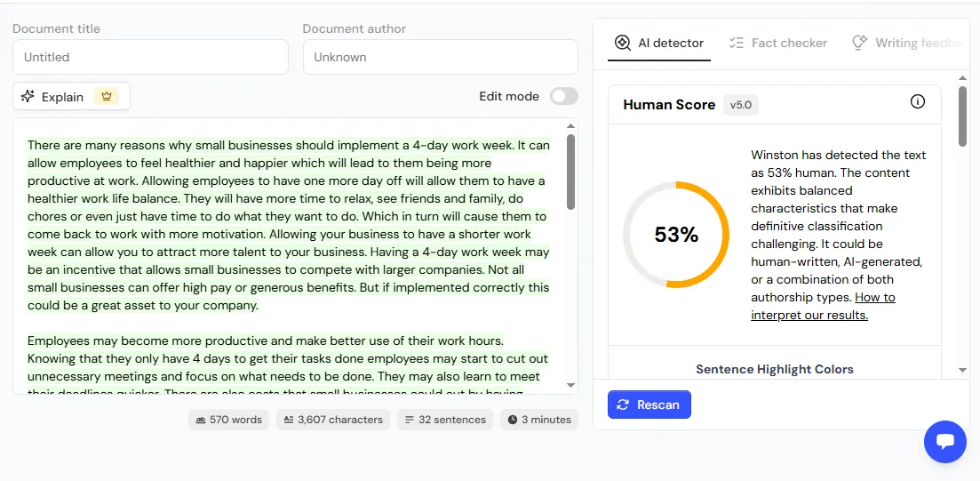Click the 32 sentences statistic
Image resolution: width=980 pixels, height=481 pixels.
(x=445, y=420)
